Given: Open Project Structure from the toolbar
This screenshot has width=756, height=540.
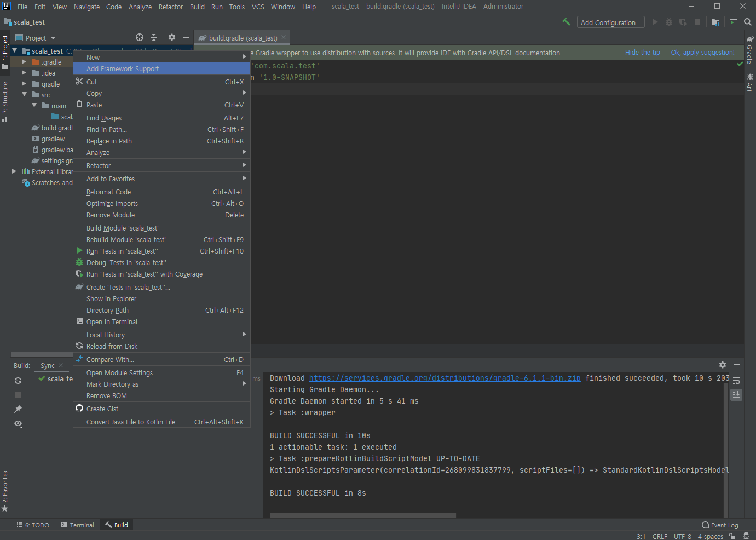Looking at the screenshot, I should click(x=715, y=22).
